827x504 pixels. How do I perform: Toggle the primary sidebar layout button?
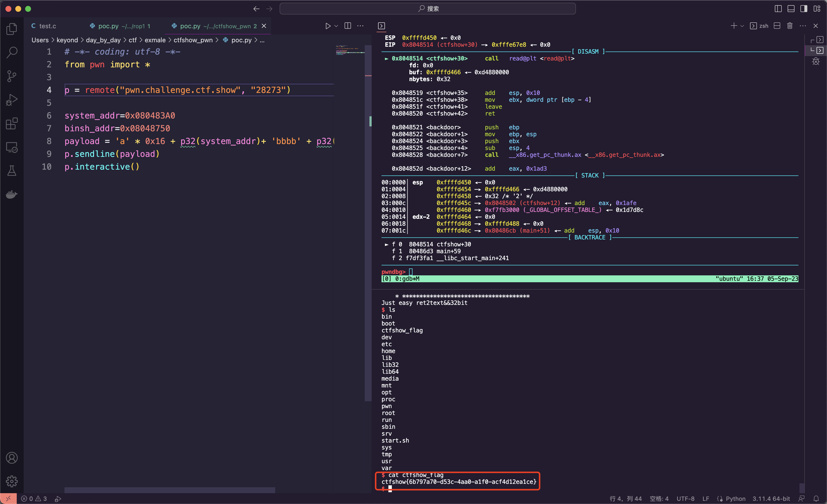pos(778,9)
